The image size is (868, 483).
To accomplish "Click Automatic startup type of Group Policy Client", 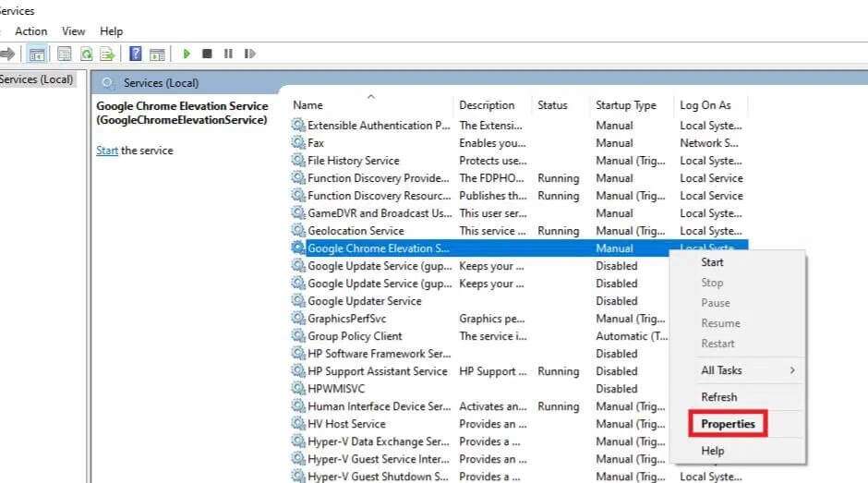I will point(632,335).
